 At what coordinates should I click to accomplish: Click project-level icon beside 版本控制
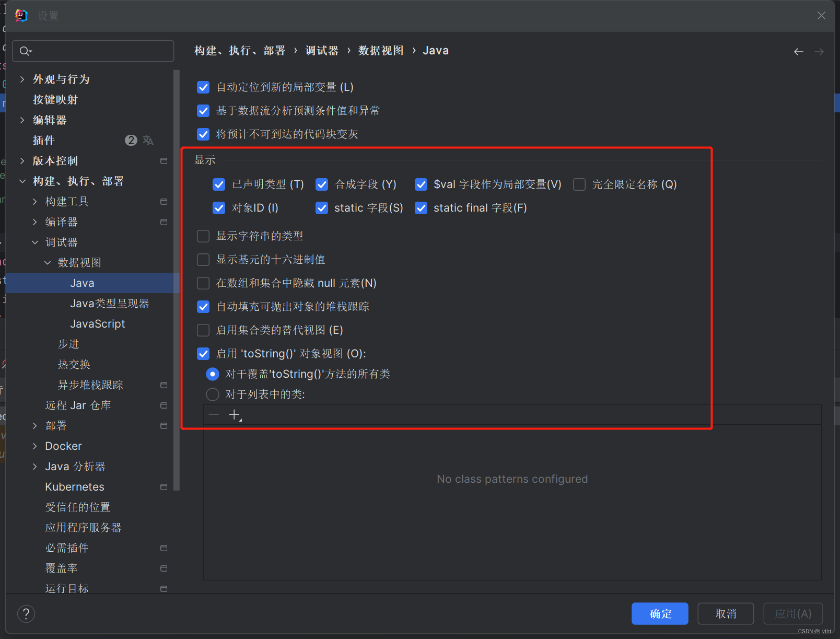(x=164, y=161)
